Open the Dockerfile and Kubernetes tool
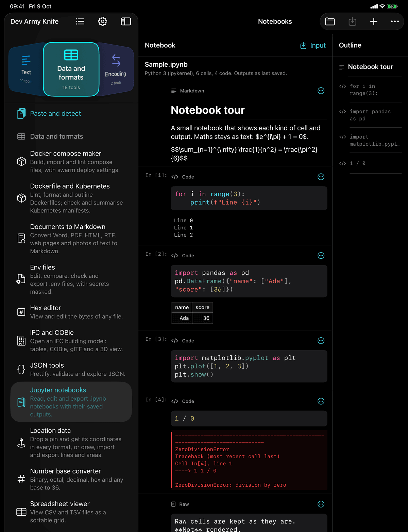 coord(71,198)
